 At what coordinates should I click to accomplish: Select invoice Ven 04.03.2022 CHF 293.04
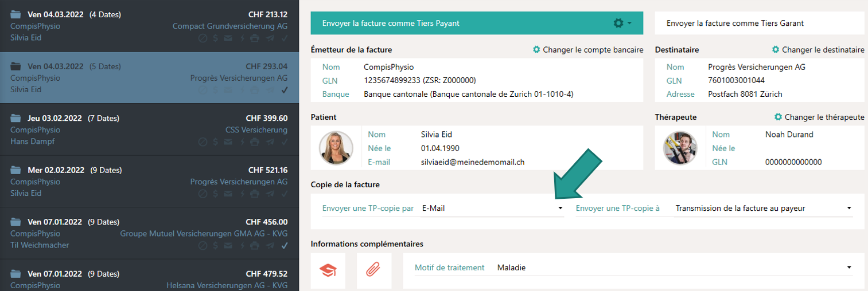[149, 78]
